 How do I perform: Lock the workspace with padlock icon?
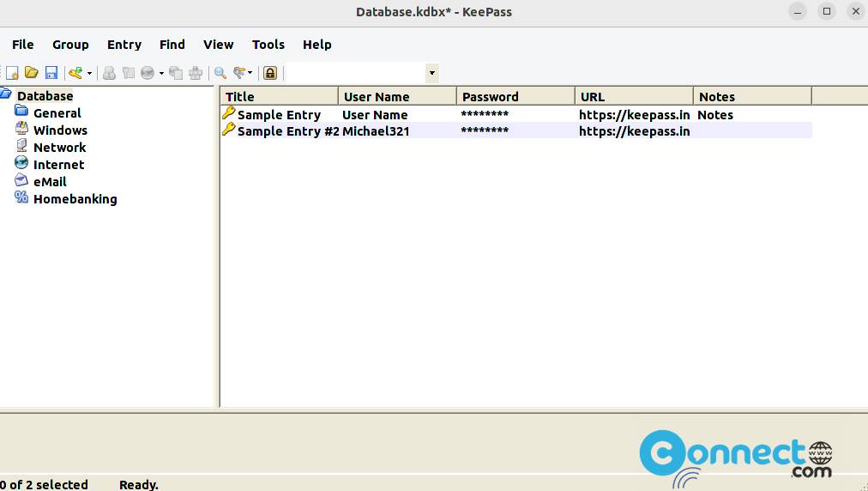(270, 73)
